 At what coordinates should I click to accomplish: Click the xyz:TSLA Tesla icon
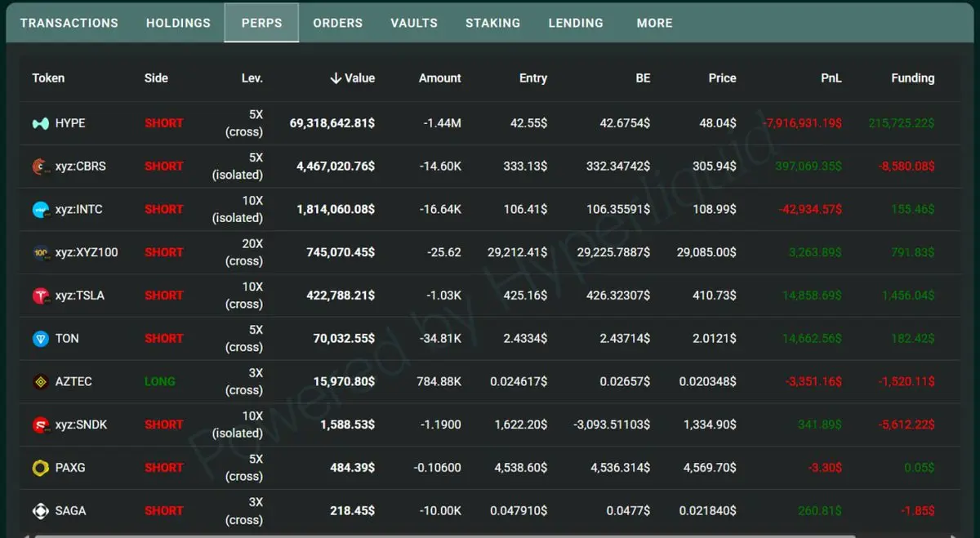click(x=41, y=296)
